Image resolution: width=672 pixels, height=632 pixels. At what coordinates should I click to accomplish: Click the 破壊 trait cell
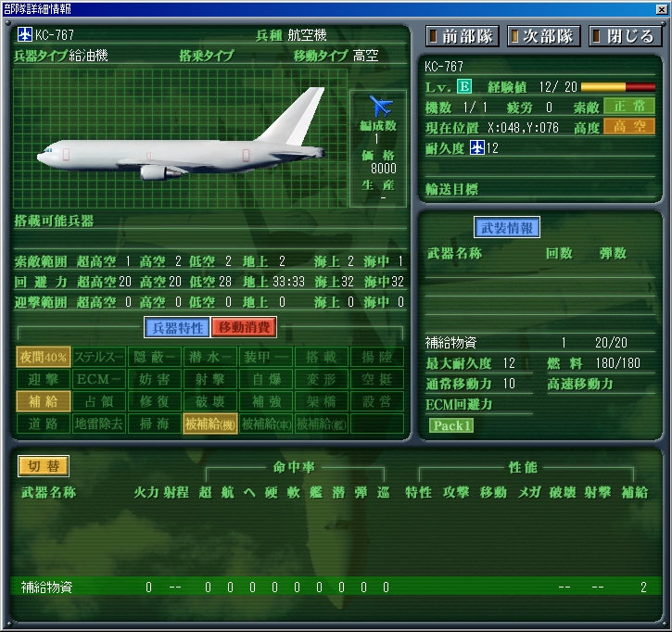(210, 401)
